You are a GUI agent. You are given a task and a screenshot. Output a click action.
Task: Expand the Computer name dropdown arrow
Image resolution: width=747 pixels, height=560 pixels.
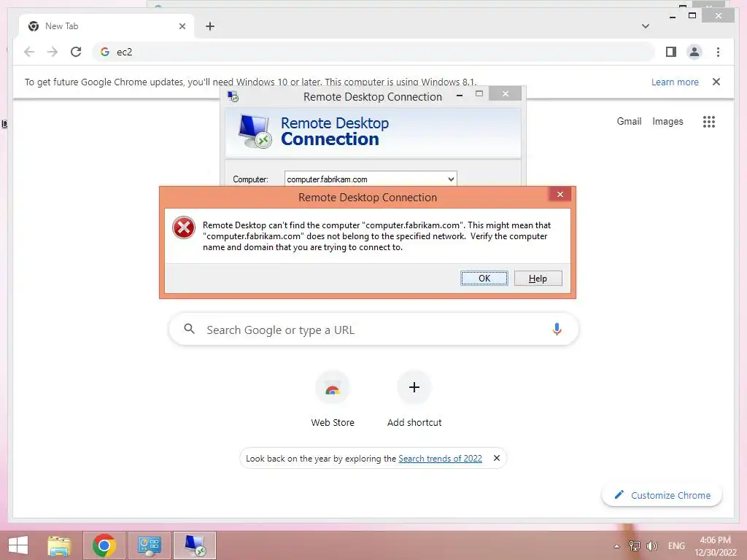[x=451, y=179]
